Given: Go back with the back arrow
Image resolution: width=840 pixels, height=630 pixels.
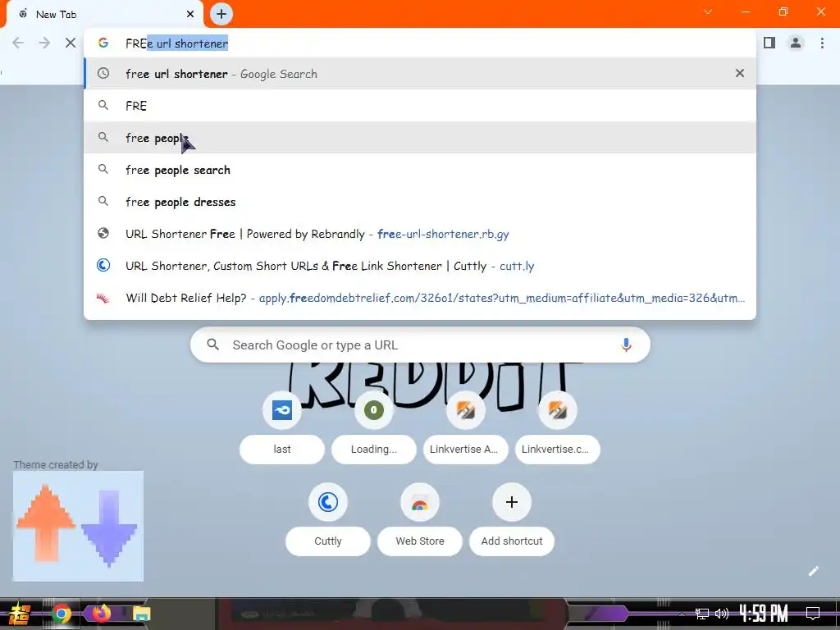Looking at the screenshot, I should [x=18, y=43].
